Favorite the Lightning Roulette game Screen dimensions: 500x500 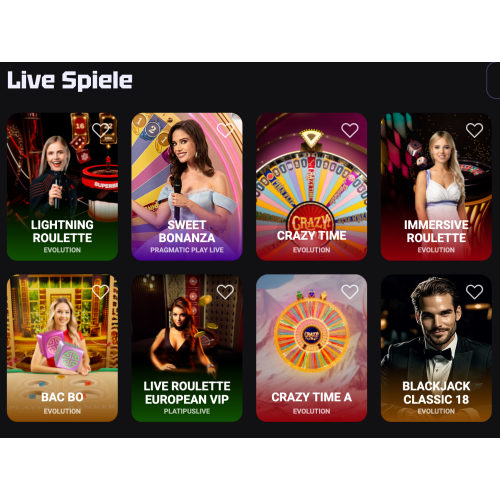tap(100, 130)
